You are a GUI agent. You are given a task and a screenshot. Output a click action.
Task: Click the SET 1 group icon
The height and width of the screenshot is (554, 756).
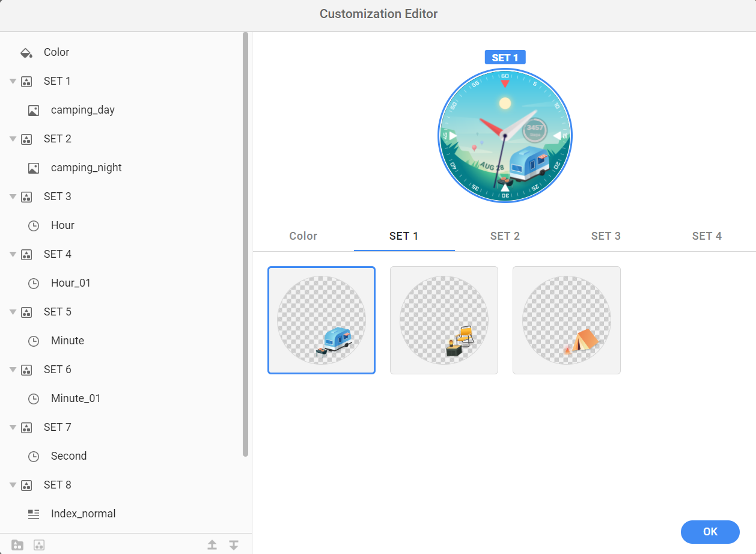tap(26, 81)
